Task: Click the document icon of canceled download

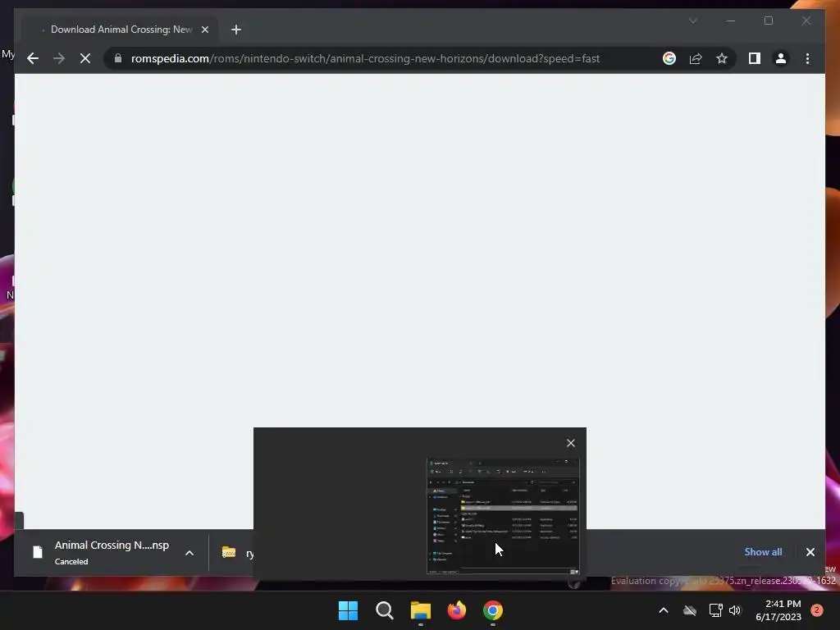Action: click(38, 552)
